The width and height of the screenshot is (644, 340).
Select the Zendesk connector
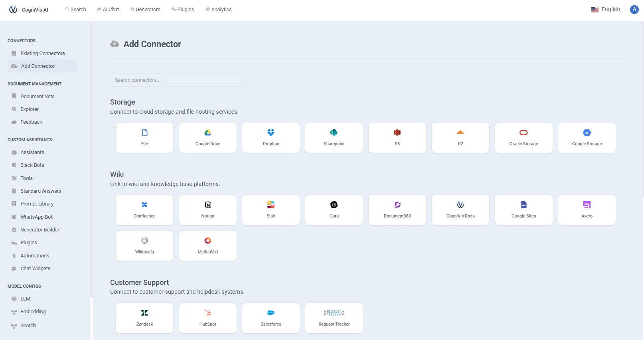point(144,318)
